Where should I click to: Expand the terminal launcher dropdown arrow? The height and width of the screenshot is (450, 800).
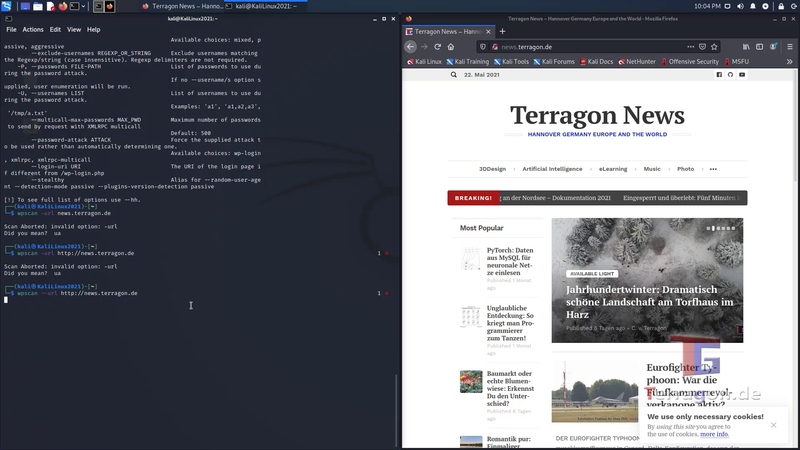(x=83, y=6)
